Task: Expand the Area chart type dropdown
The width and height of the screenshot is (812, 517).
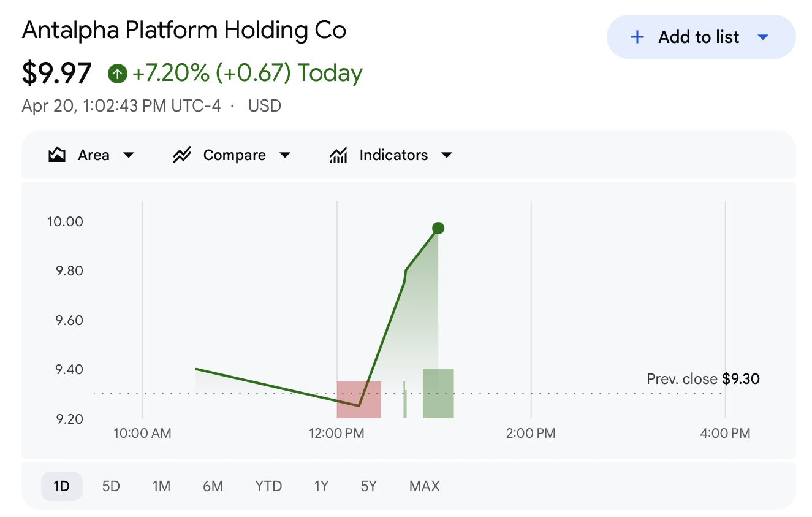Action: (129, 155)
